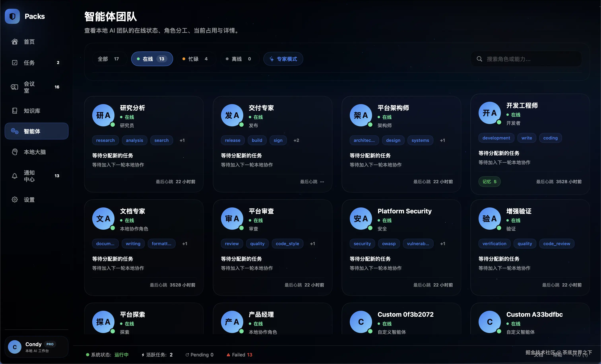Click the Failed 13 status entry
This screenshot has width=601, height=364.
(x=239, y=355)
